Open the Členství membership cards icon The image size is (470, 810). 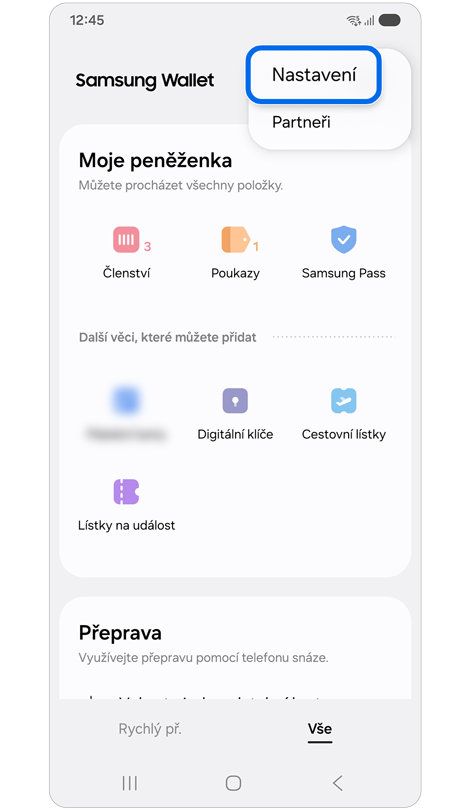point(127,240)
